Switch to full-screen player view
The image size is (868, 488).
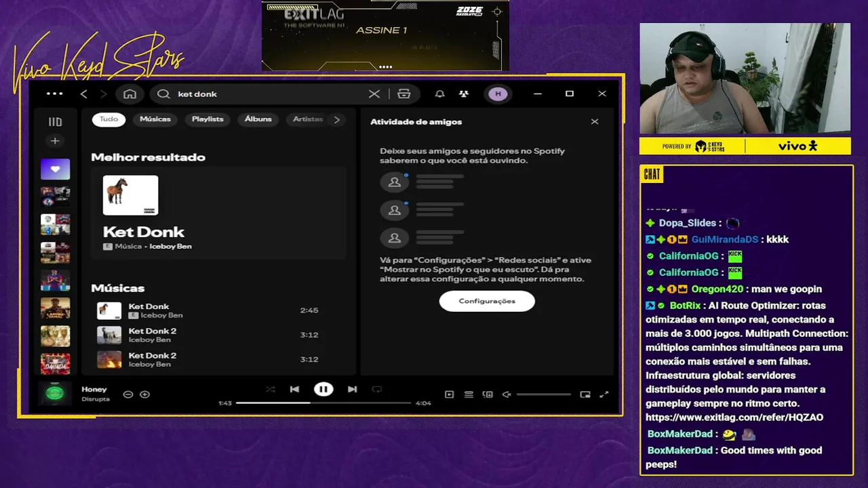click(x=604, y=394)
